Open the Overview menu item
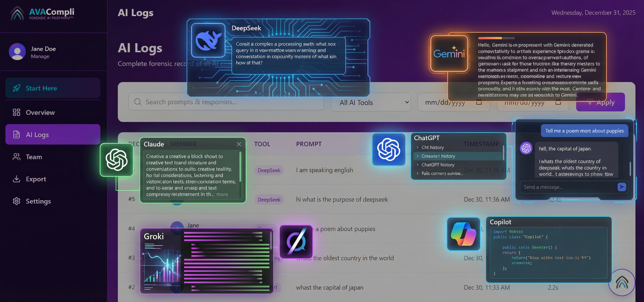Viewport: 644px width, 302px height. point(40,112)
